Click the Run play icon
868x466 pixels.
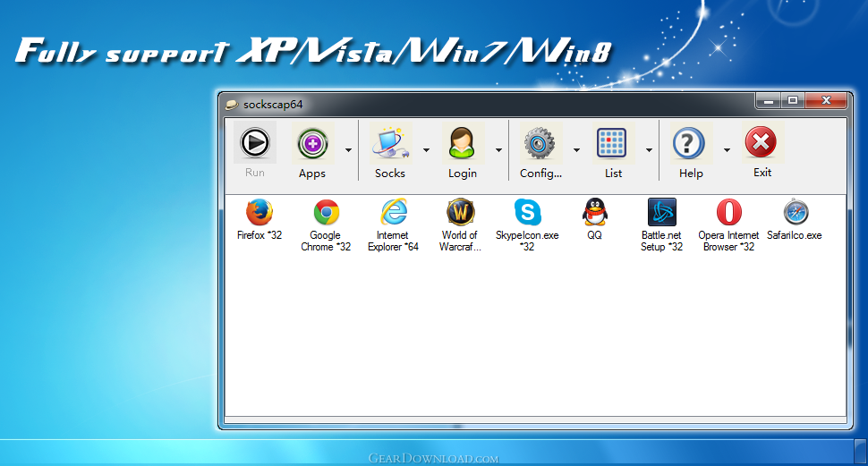pyautogui.click(x=255, y=143)
